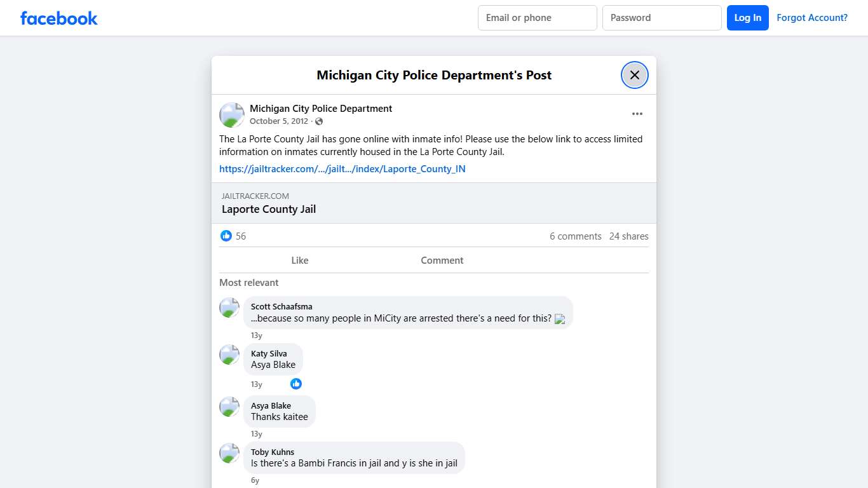Select the Comment action on the post

[x=442, y=260]
